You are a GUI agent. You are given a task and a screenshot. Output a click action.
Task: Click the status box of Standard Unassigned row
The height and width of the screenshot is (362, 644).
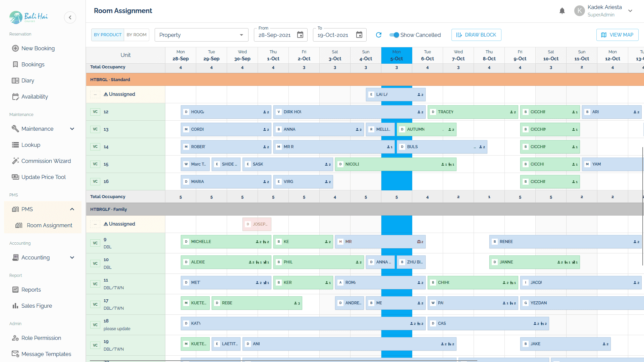point(95,95)
